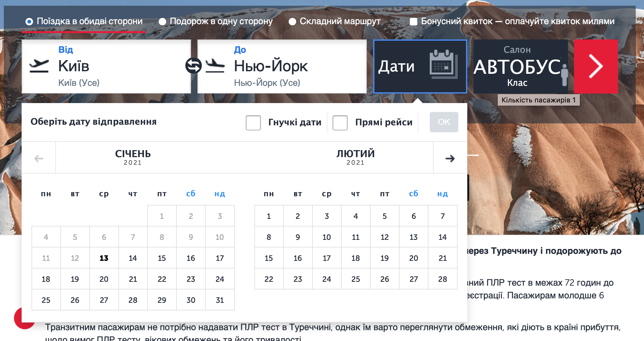This screenshot has height=341, width=644.
Task: Choose the Складний маршрут radio option
Action: point(292,22)
